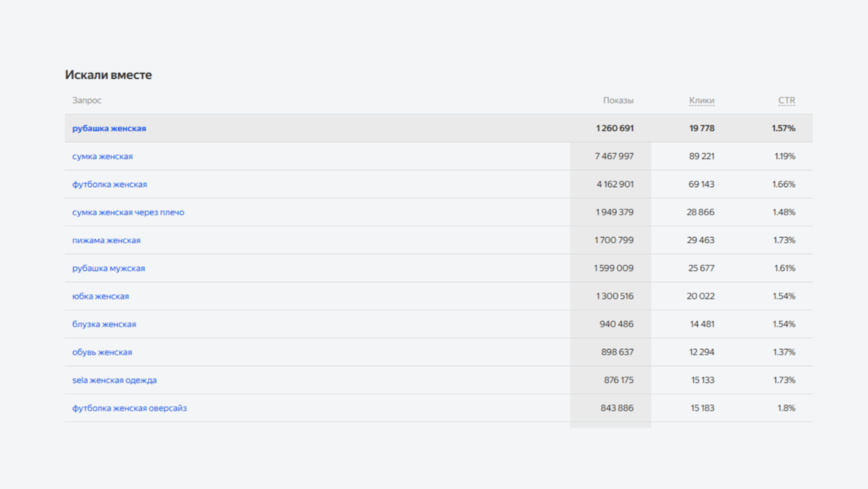Open the 'пижама женская' query link
Image resolution: width=868 pixels, height=489 pixels.
point(106,240)
